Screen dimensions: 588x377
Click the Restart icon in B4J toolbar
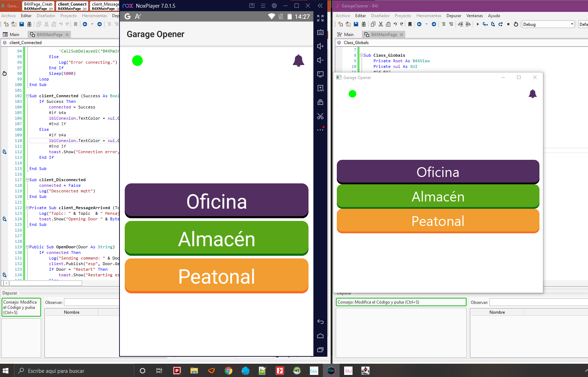click(516, 24)
